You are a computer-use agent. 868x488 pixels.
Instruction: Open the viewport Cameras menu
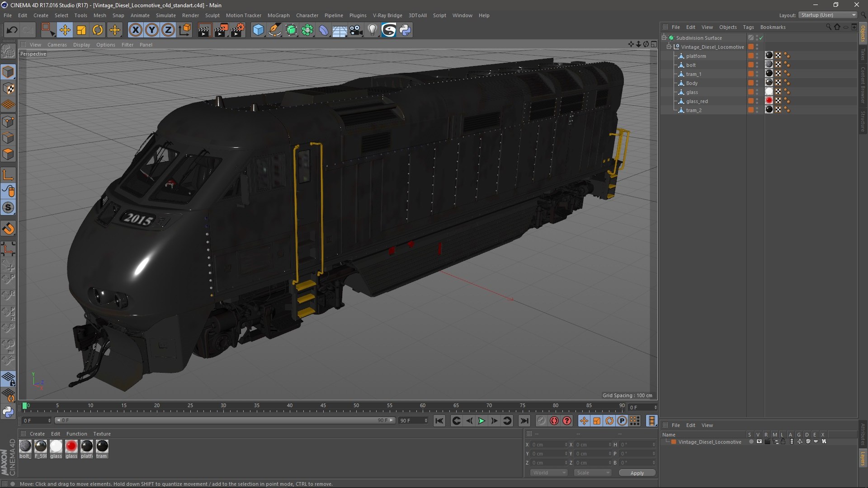57,45
